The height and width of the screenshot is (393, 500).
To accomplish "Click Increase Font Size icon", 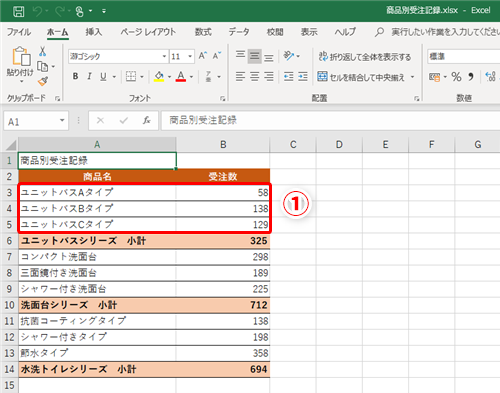I will point(203,56).
